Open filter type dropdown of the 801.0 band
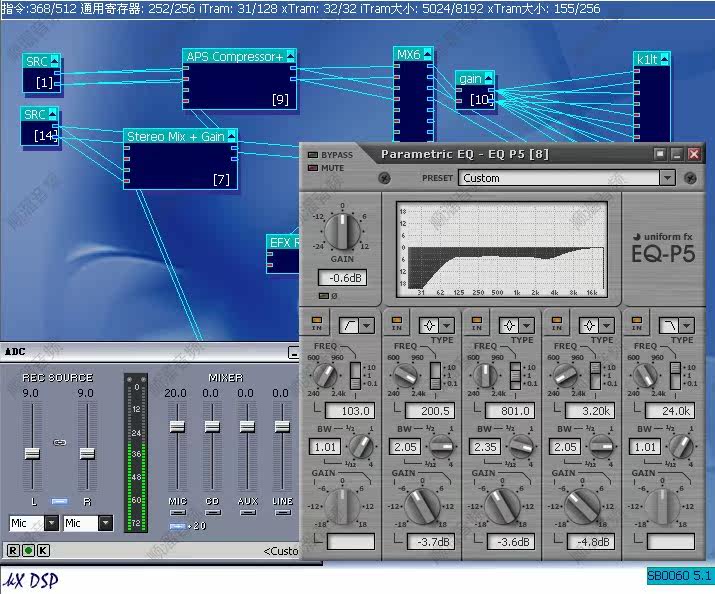The image size is (715, 594). (x=527, y=325)
